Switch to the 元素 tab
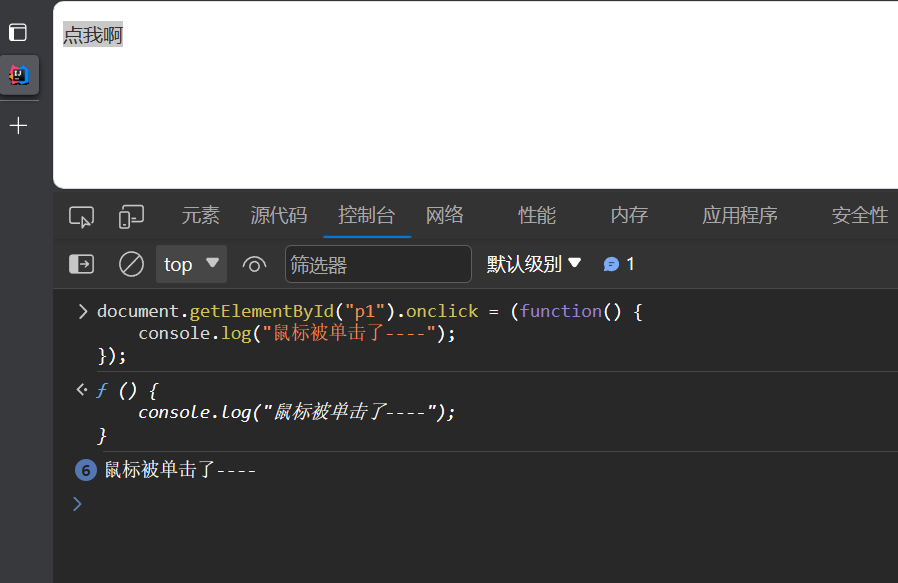The image size is (898, 583). 200,215
